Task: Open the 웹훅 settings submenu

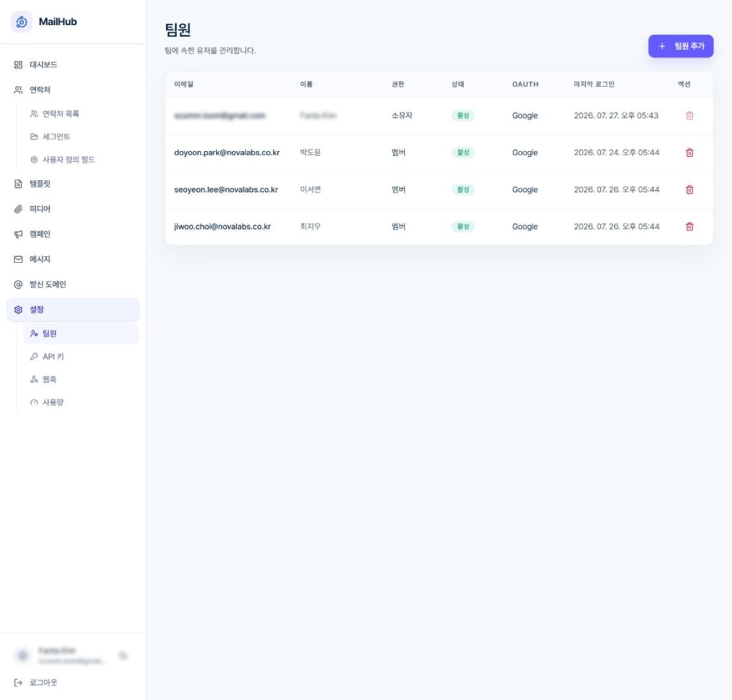Action: pyautogui.click(x=81, y=380)
